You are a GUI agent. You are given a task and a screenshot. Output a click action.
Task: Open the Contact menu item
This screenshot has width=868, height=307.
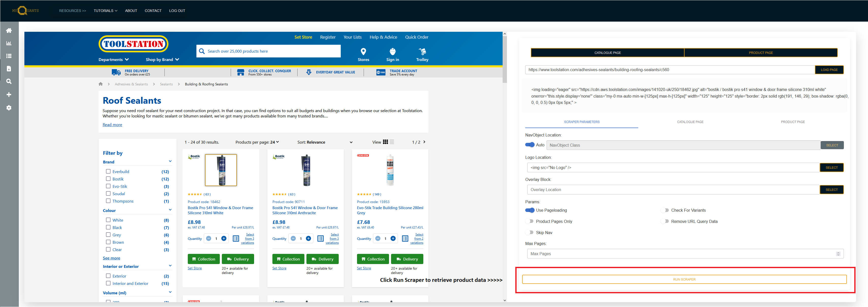tap(153, 11)
